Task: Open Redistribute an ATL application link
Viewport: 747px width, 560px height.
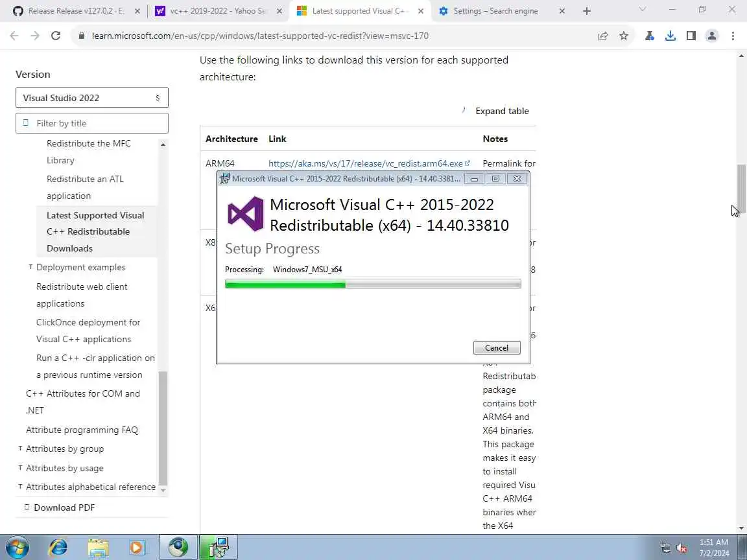Action: (x=85, y=187)
